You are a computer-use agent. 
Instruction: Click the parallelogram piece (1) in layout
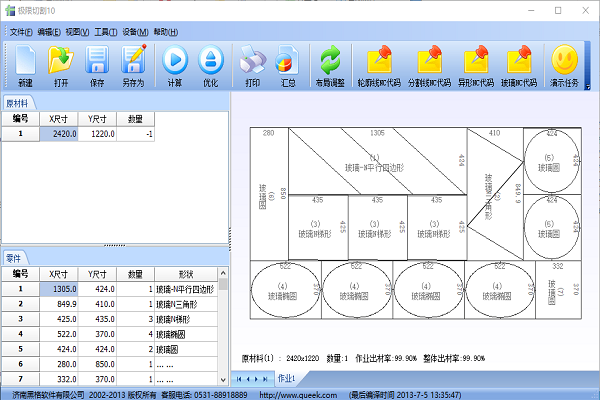click(377, 162)
